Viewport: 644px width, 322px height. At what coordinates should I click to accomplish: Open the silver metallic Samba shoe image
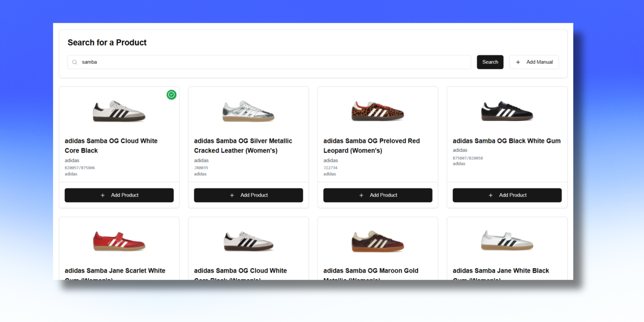point(248,111)
